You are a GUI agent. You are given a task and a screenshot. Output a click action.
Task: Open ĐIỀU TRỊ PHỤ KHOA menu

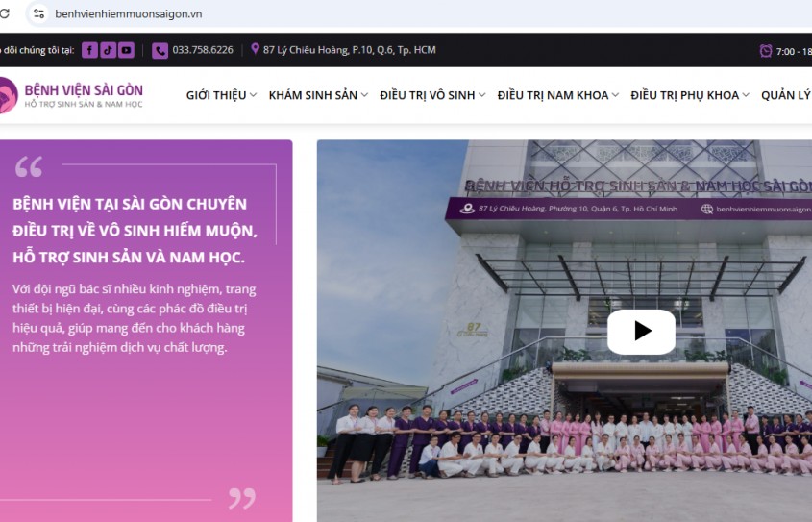[684, 95]
